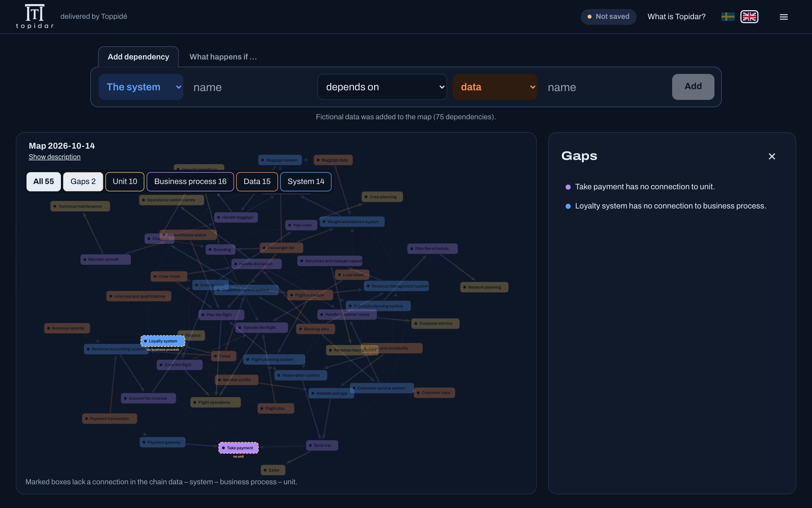This screenshot has height=508, width=812.
Task: Toggle the Unit 10 filter
Action: 125,181
